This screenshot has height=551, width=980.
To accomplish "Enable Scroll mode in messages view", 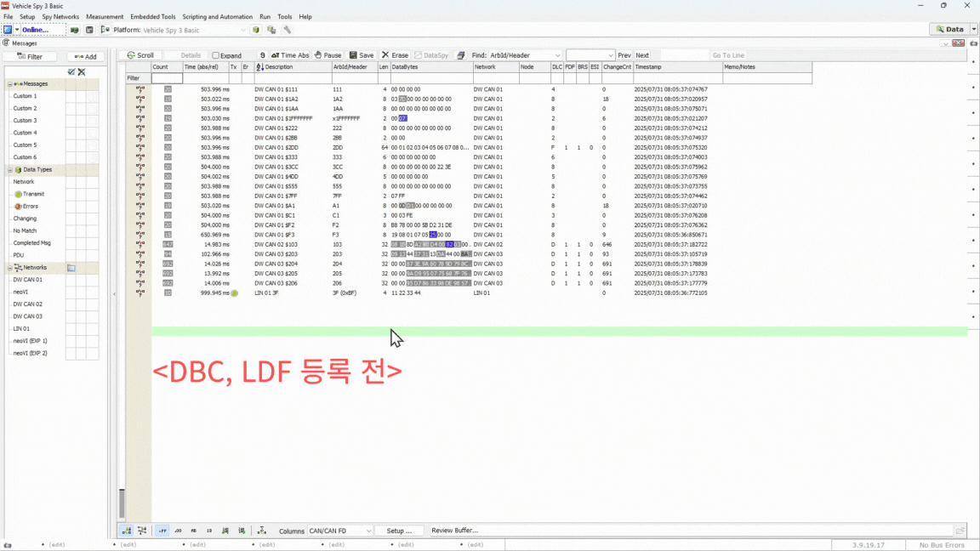I will pos(140,55).
